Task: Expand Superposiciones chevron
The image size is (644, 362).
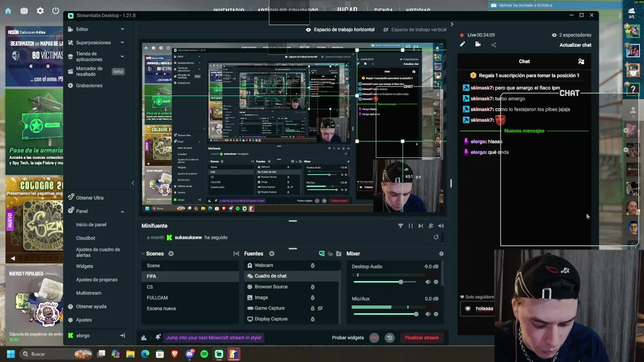Action: point(122,43)
